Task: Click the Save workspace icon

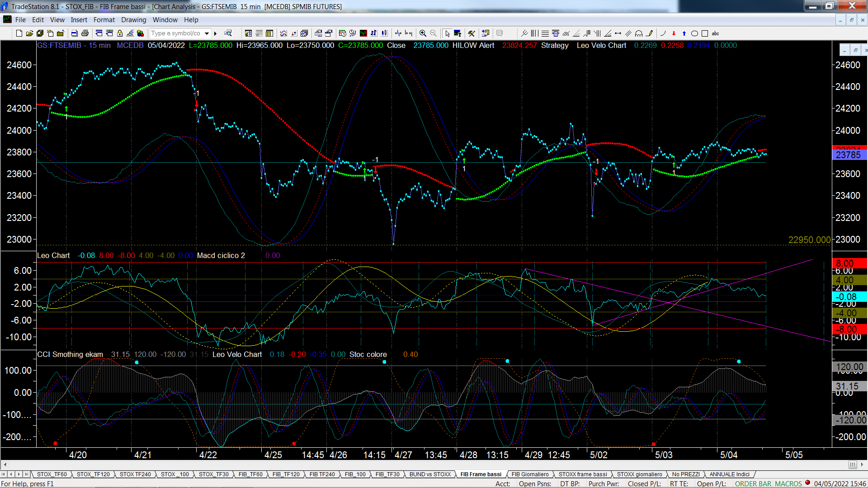Action: [40, 33]
